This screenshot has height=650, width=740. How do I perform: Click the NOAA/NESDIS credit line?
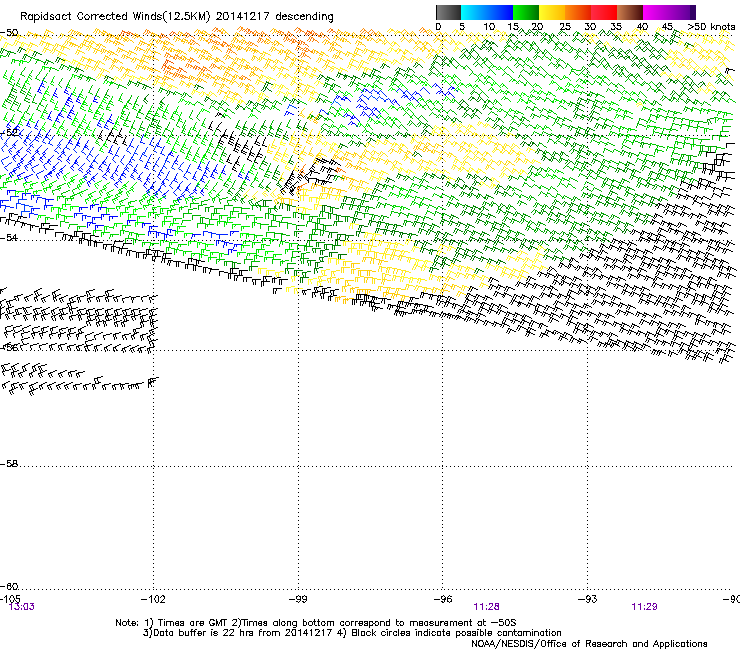(x=589, y=644)
